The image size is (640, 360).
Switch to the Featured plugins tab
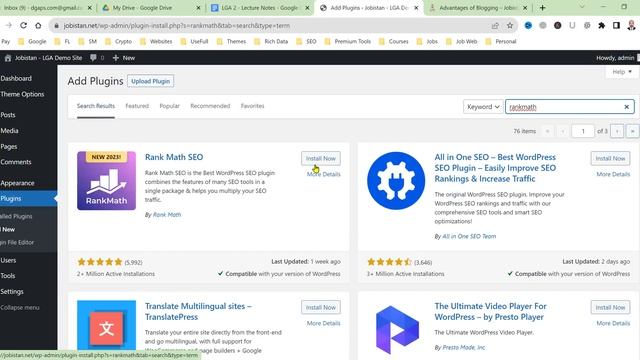[137, 106]
